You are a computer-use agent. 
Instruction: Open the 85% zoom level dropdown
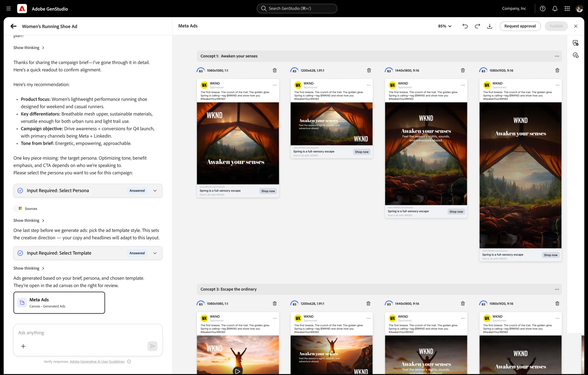pos(445,26)
